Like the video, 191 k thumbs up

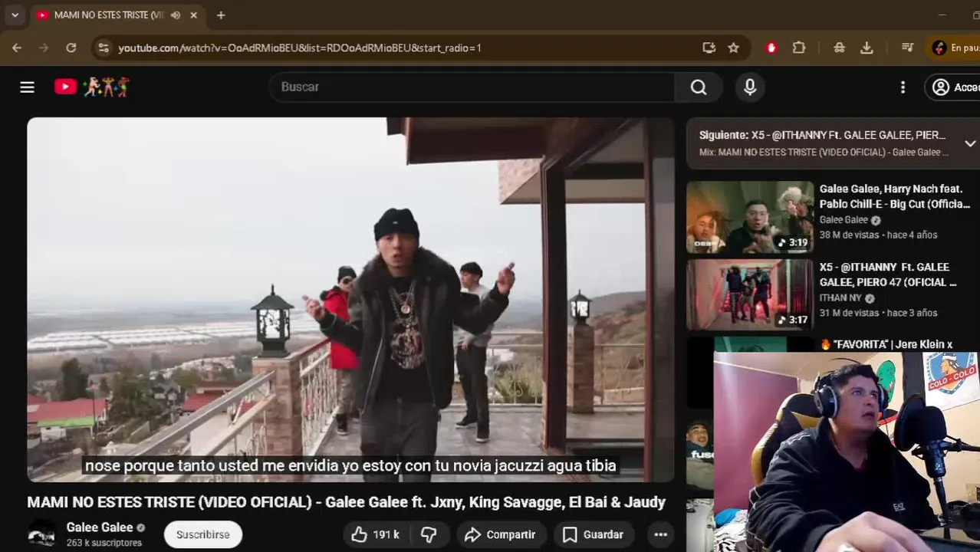pyautogui.click(x=376, y=534)
